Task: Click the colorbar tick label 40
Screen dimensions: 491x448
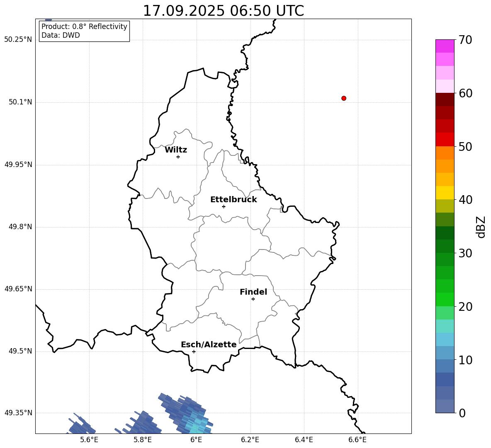Action: pos(465,200)
